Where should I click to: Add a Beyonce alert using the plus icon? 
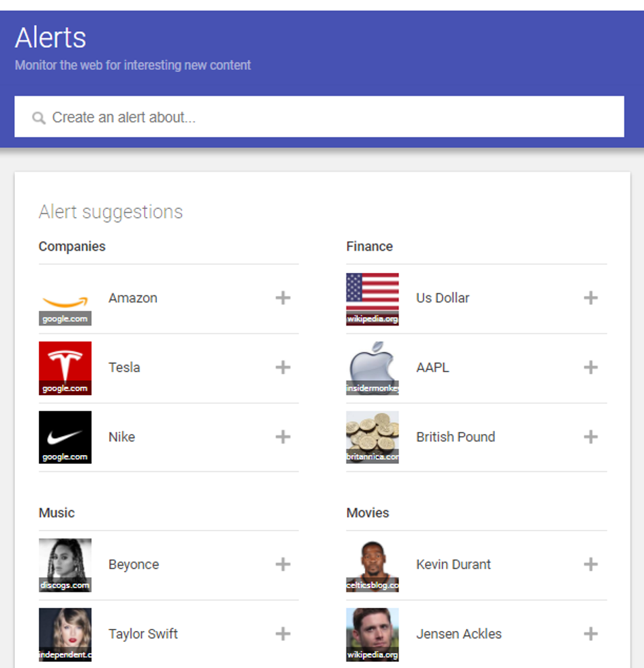click(282, 564)
